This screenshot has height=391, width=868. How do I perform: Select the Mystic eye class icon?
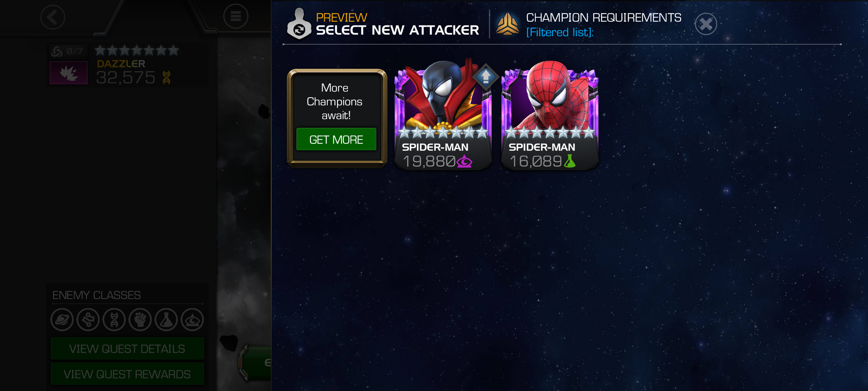[192, 320]
